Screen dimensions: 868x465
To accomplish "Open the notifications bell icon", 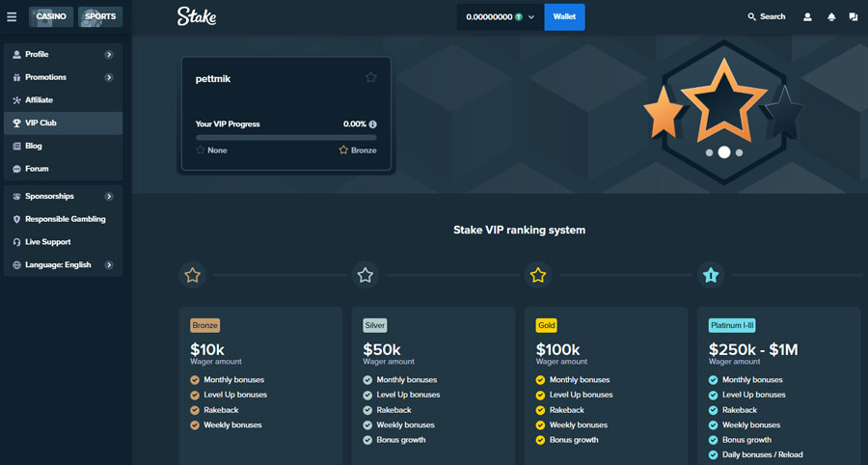I will pos(830,16).
